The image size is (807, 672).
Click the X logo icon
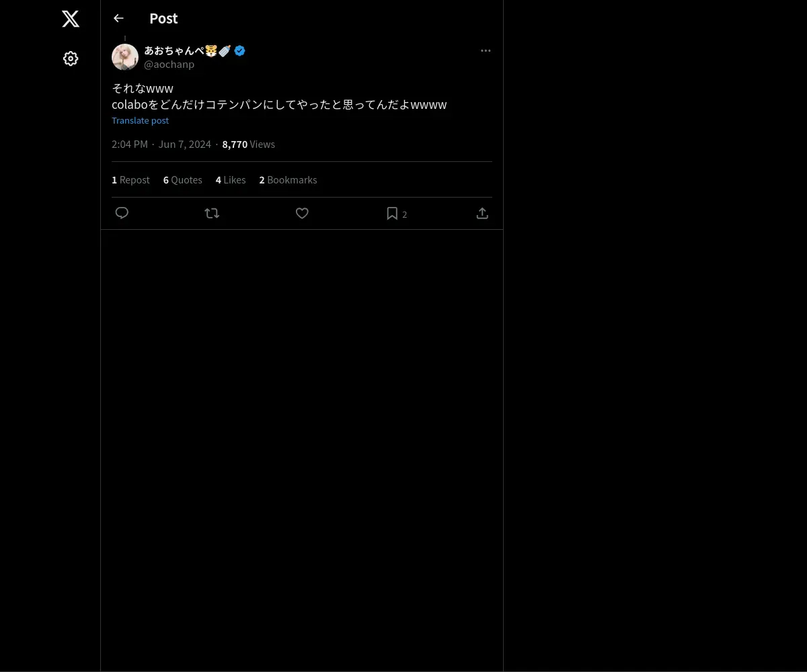point(71,19)
